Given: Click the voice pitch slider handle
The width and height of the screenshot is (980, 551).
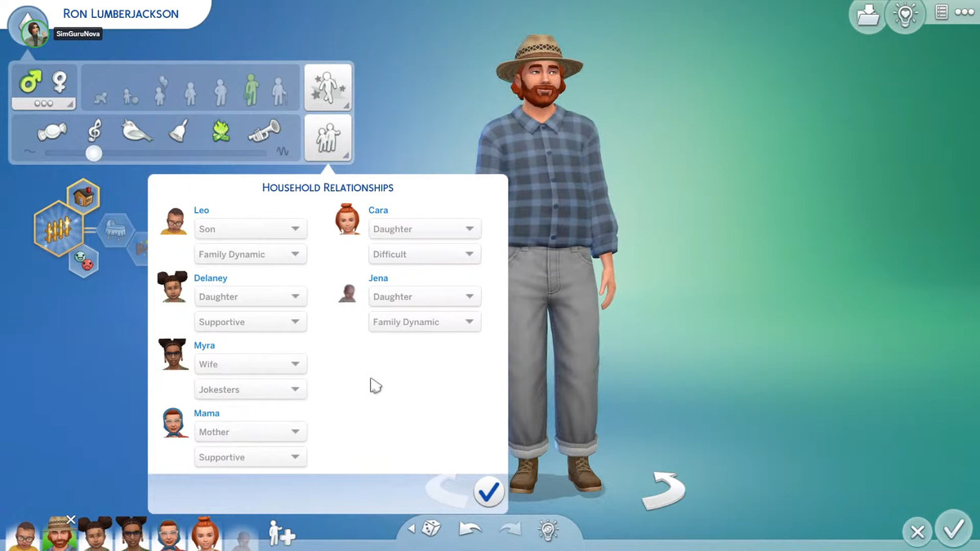Looking at the screenshot, I should [94, 153].
